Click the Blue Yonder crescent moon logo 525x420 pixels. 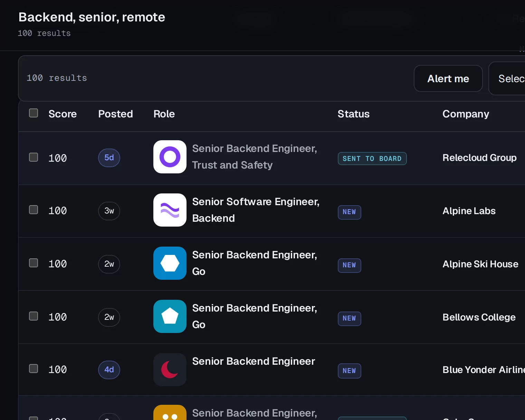tap(170, 370)
